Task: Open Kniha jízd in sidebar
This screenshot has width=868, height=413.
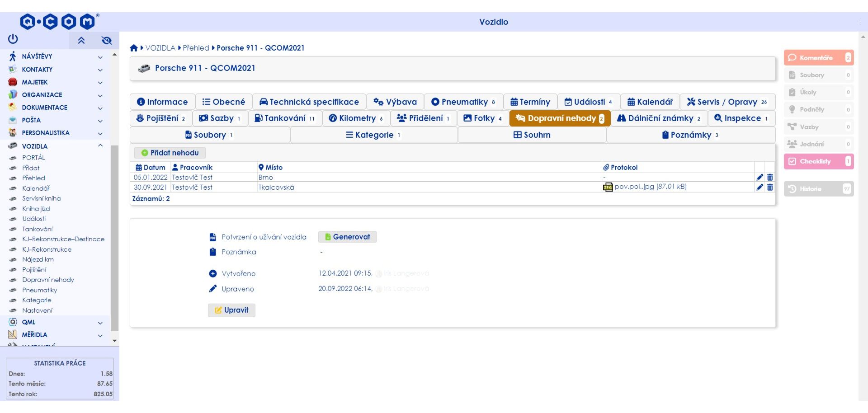Action: click(x=36, y=209)
